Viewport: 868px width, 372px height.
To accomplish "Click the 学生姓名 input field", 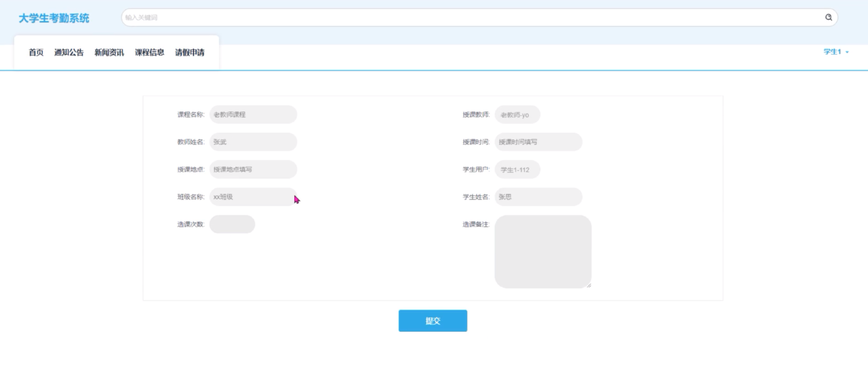I will (538, 197).
